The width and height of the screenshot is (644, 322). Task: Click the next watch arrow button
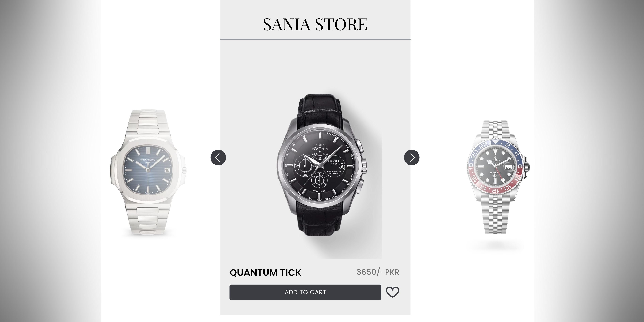412,157
